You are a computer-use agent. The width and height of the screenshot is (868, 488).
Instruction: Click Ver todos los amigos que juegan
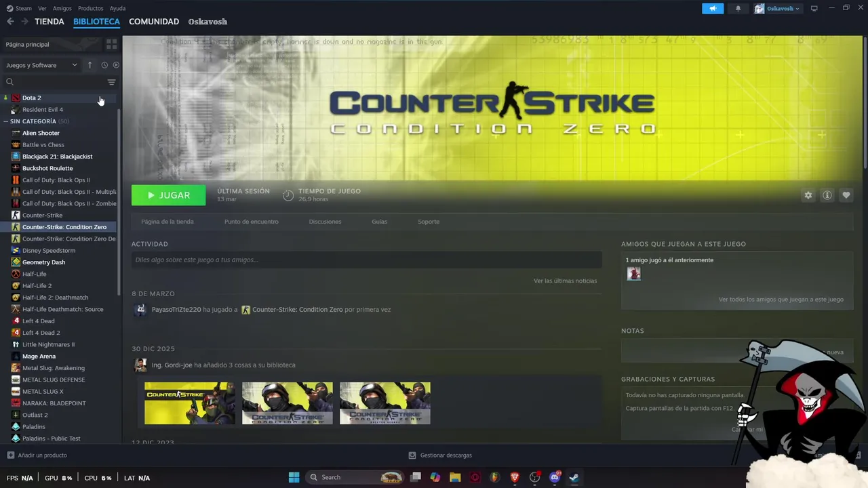[781, 299]
